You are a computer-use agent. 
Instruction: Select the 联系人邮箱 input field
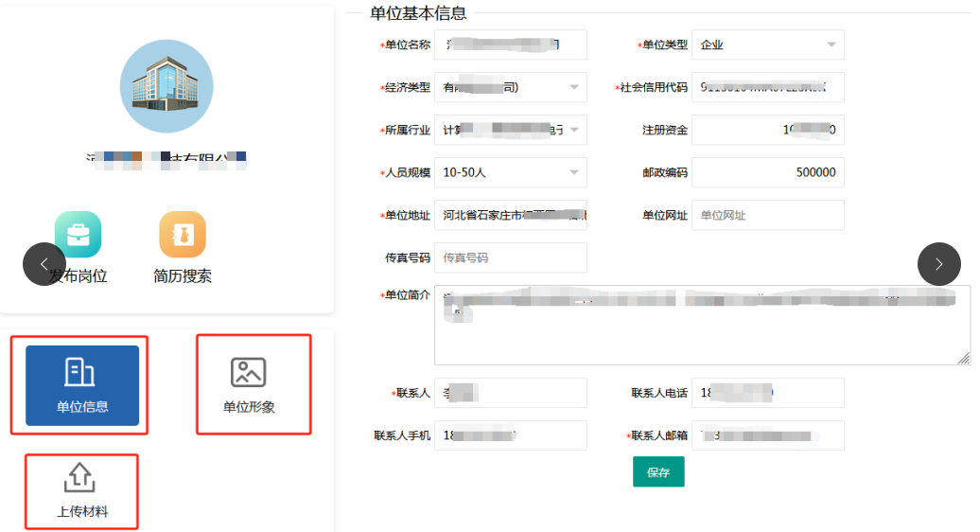(767, 435)
